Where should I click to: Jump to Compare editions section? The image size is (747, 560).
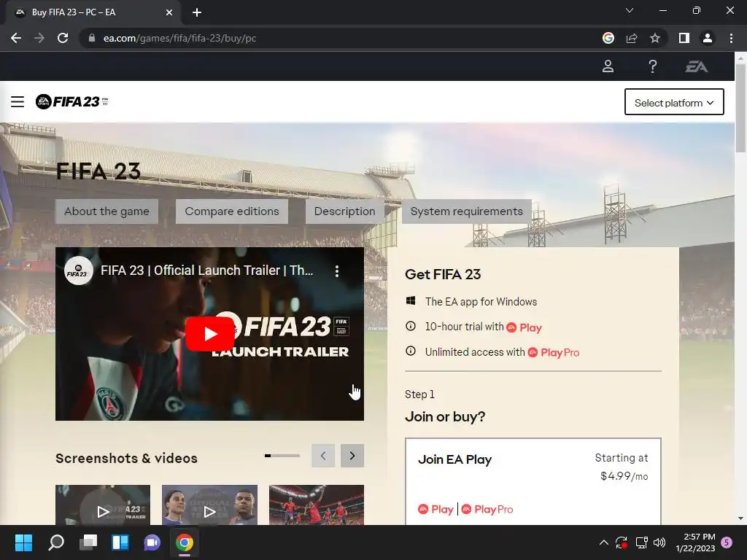232,211
